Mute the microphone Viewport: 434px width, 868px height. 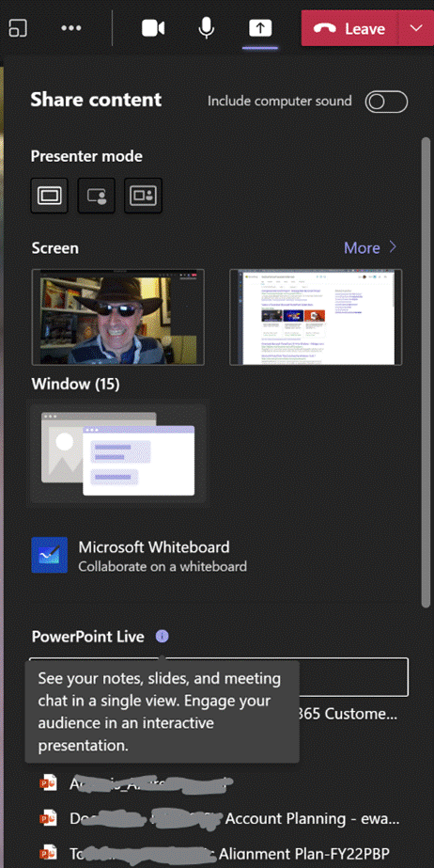(x=207, y=27)
